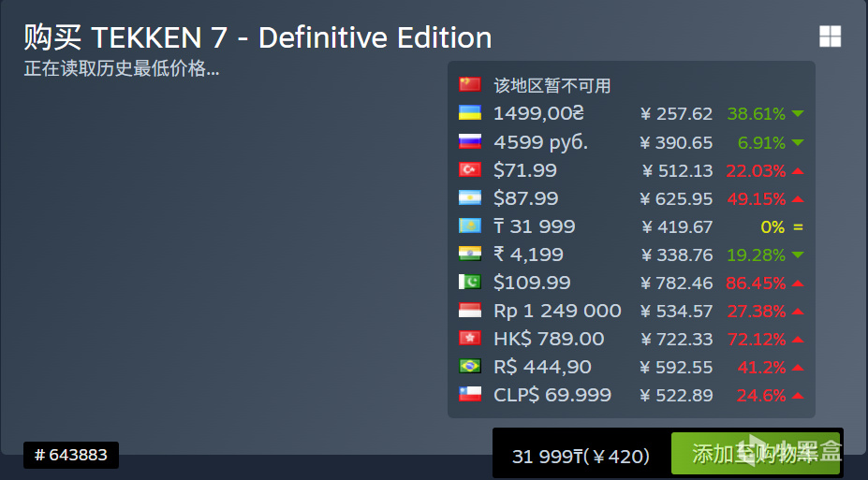Click the Hong Kong flag icon
The width and height of the screenshot is (868, 480).
tap(469, 339)
